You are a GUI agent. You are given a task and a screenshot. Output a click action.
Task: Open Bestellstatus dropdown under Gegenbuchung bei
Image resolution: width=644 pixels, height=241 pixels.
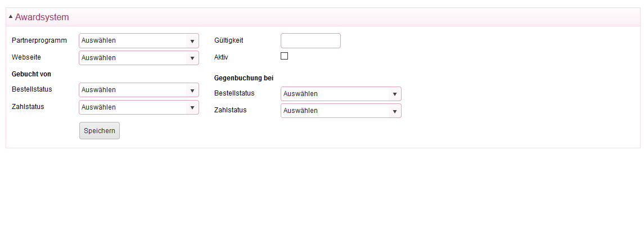click(x=341, y=94)
